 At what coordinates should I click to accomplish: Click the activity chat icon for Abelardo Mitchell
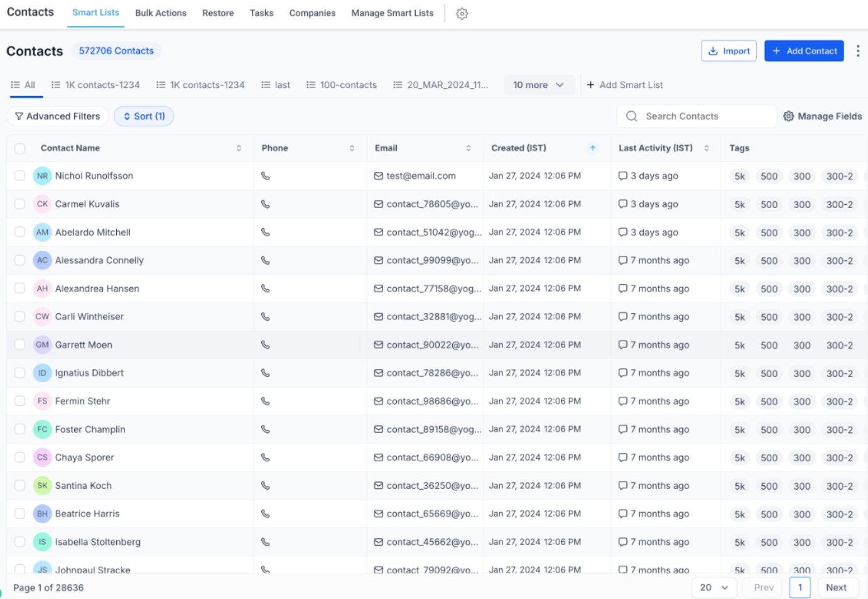[622, 233]
